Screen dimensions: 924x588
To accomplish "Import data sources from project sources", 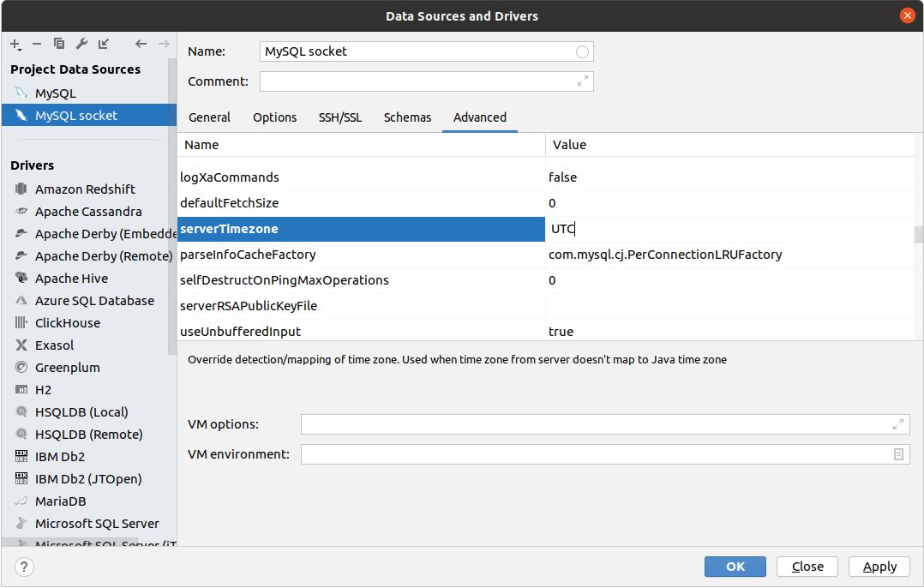I will pos(104,44).
